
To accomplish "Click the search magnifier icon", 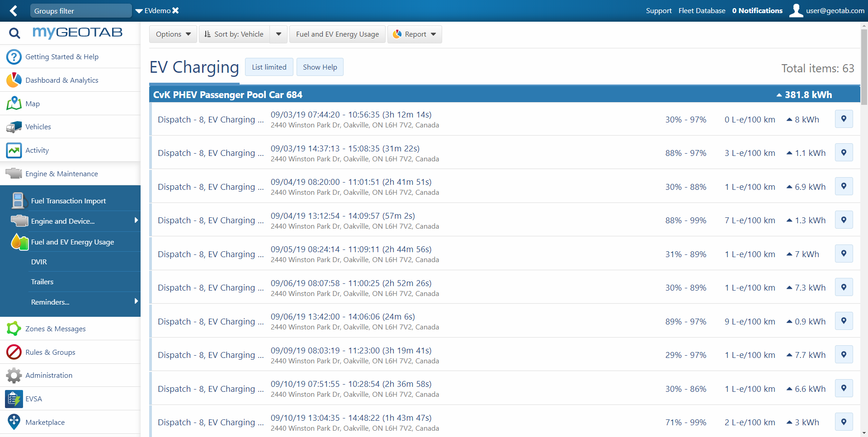I will 14,33.
